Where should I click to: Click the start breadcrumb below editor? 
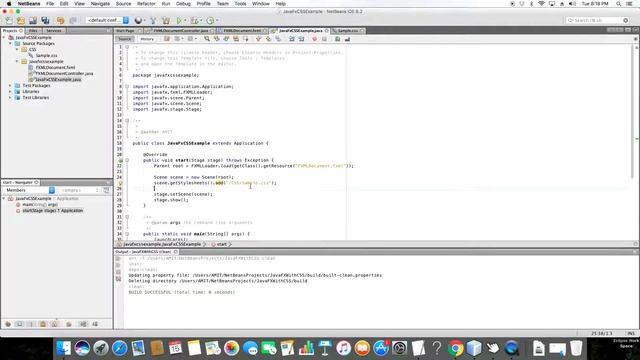pos(222,244)
